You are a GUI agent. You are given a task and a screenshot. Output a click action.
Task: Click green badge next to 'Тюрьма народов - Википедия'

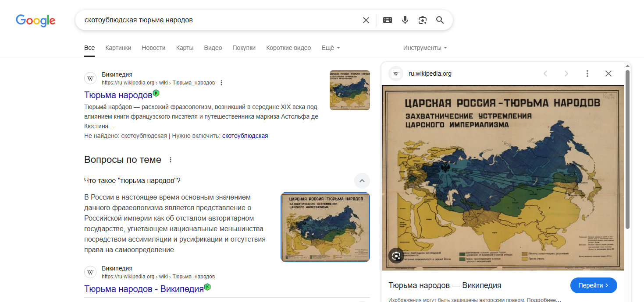tap(207, 287)
